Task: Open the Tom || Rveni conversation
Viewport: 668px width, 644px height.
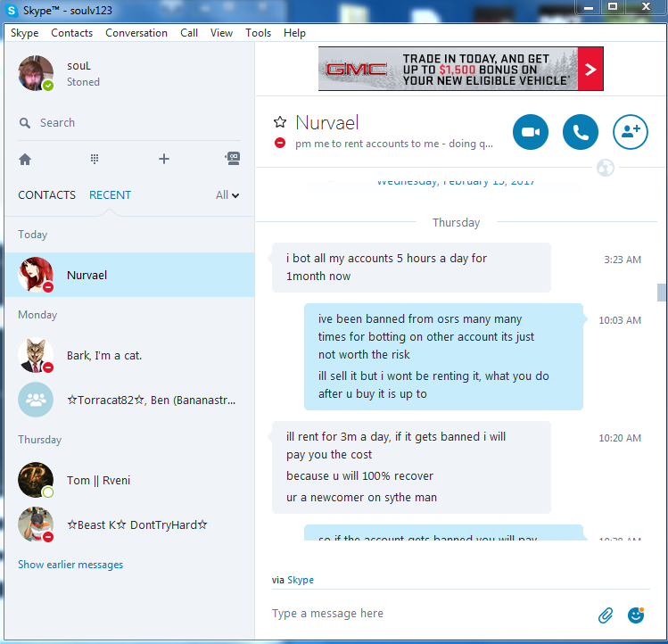Action: click(x=129, y=481)
